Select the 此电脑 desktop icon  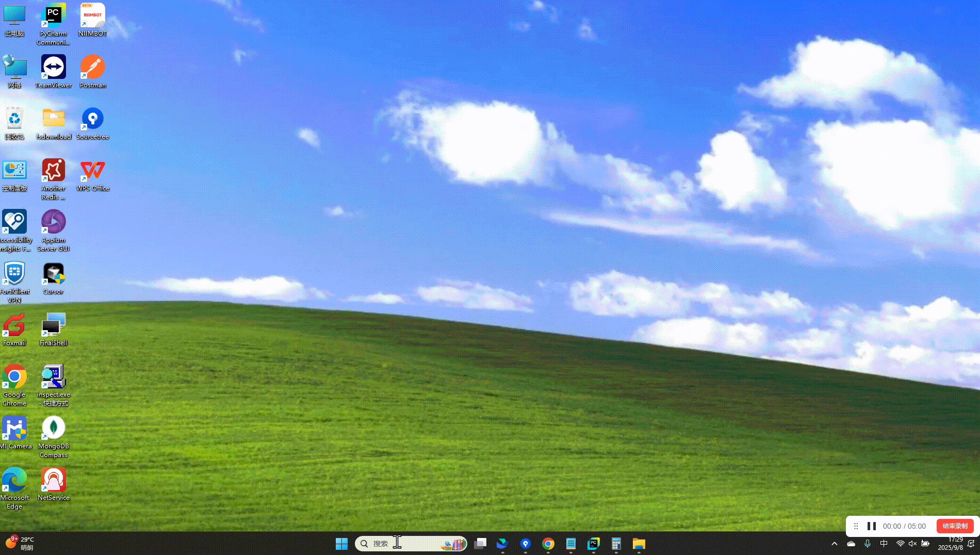pyautogui.click(x=14, y=21)
